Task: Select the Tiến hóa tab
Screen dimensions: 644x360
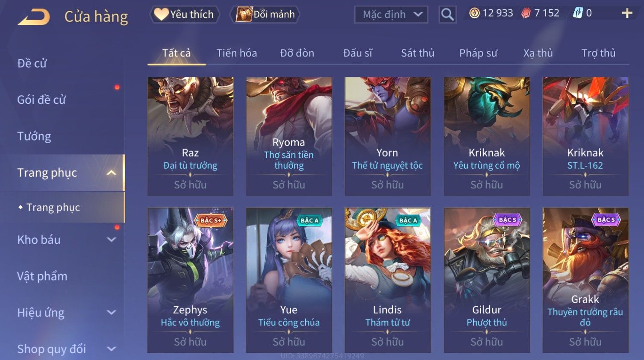Action: tap(237, 53)
